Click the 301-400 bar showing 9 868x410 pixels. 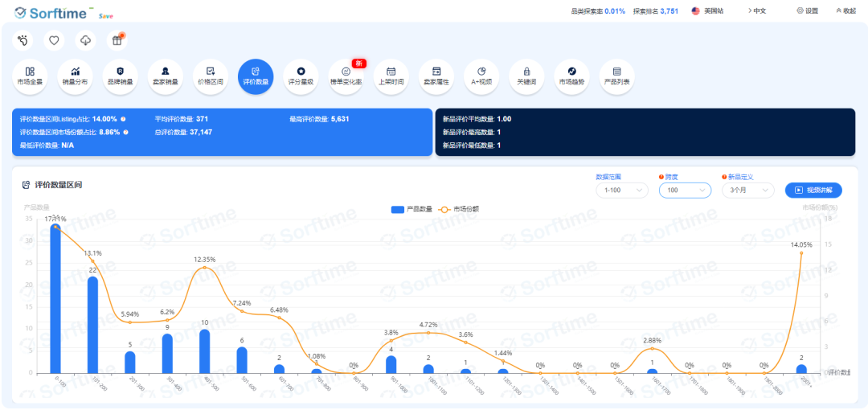(x=167, y=354)
